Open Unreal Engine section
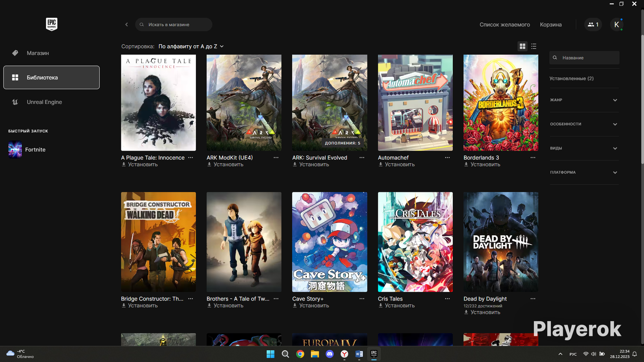Screen dimensions: 644x362 coord(51,102)
